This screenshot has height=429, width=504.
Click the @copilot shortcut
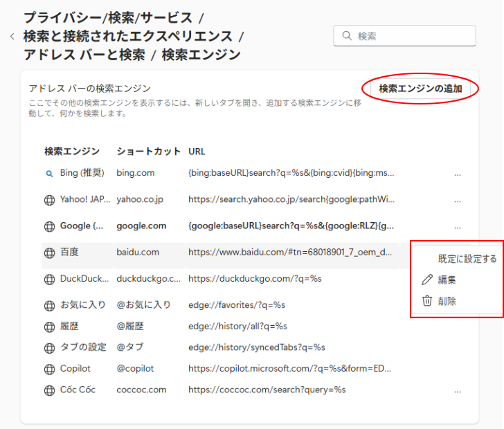click(x=135, y=369)
